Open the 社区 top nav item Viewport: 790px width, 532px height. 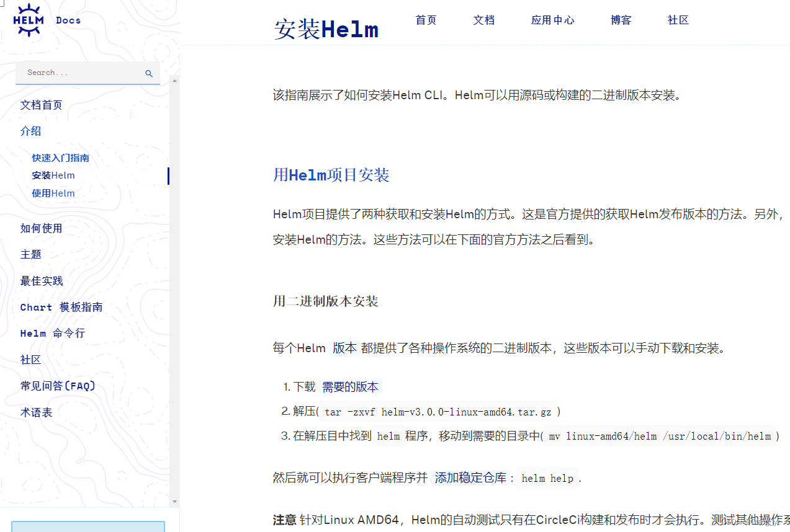[x=678, y=20]
